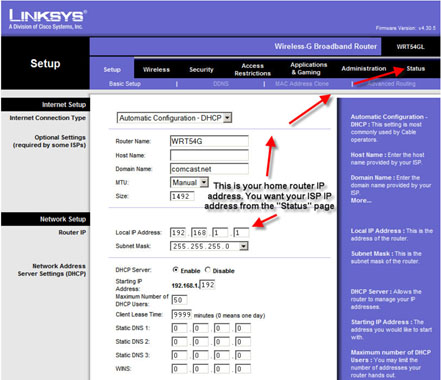Viewport: 441px width, 380px height.
Task: Click first octet of Local IP Address
Action: [x=178, y=232]
